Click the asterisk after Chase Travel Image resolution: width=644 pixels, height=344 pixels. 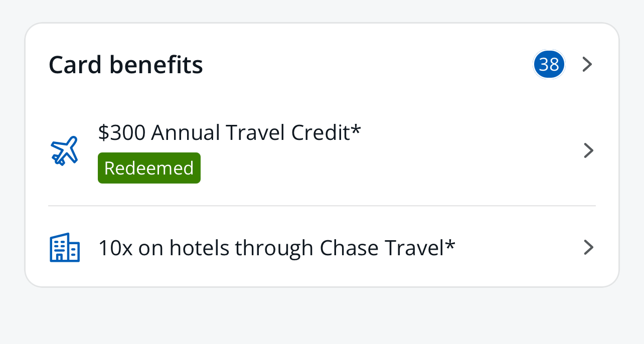[450, 245]
